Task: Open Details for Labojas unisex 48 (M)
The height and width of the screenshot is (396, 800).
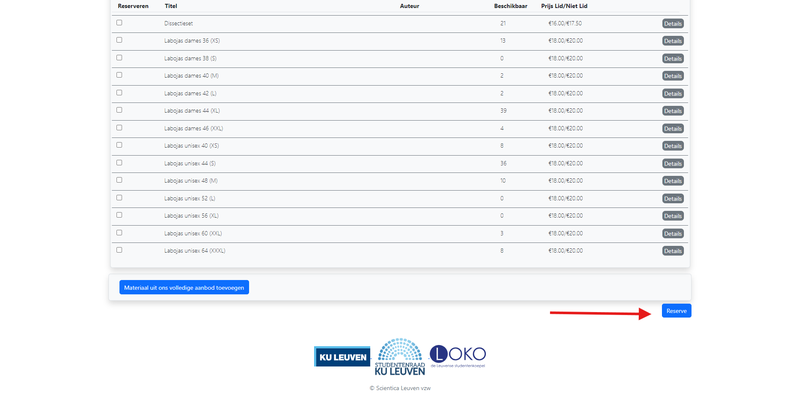Action: pyautogui.click(x=673, y=181)
